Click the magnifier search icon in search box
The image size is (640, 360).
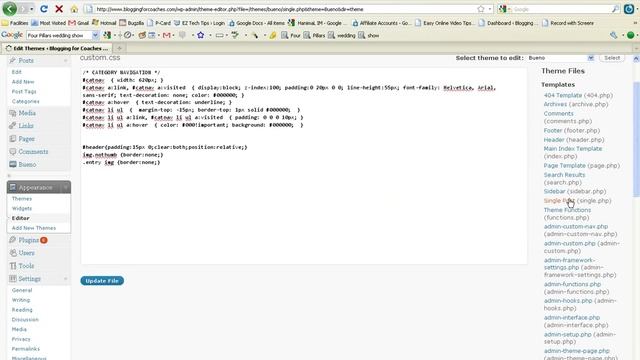(x=615, y=9)
